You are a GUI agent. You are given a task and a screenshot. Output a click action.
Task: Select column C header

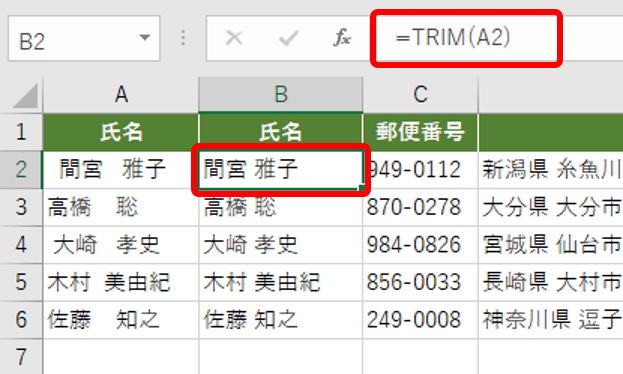(x=420, y=95)
